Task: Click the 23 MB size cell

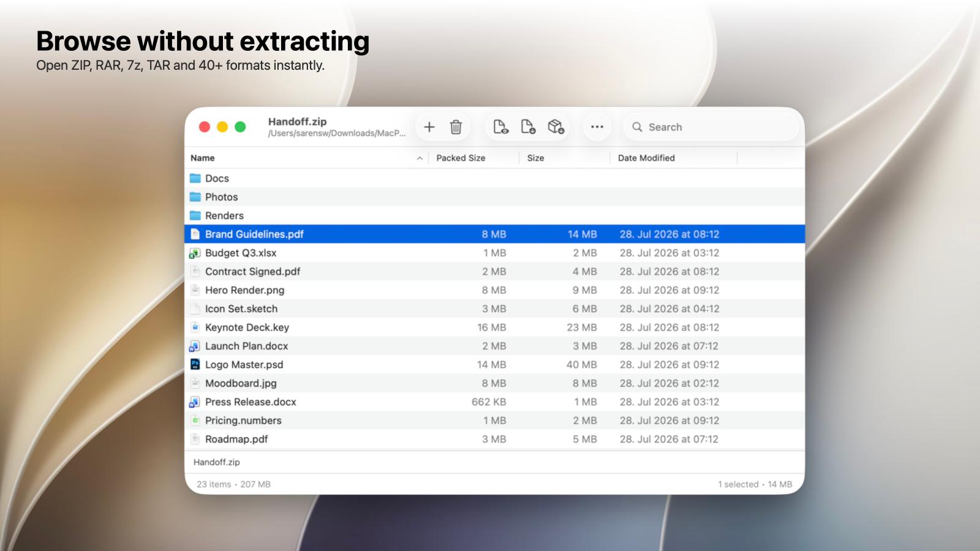Action: (582, 328)
